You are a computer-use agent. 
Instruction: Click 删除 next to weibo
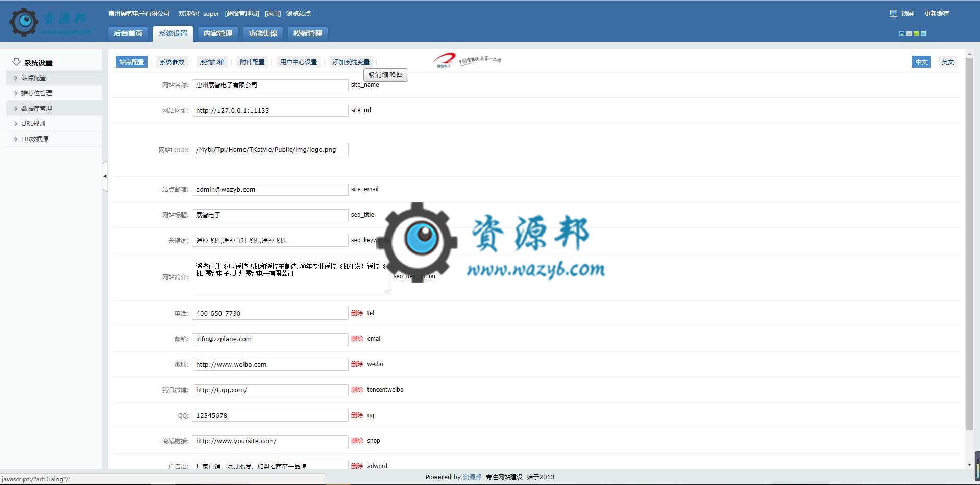click(357, 364)
